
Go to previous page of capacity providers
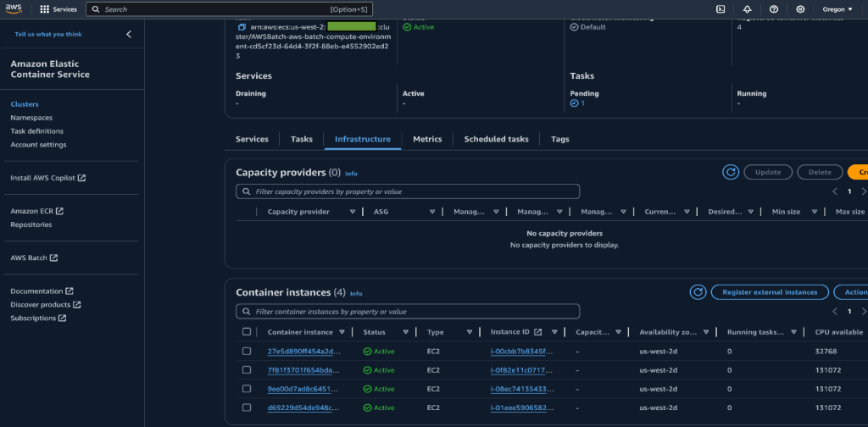coord(835,191)
